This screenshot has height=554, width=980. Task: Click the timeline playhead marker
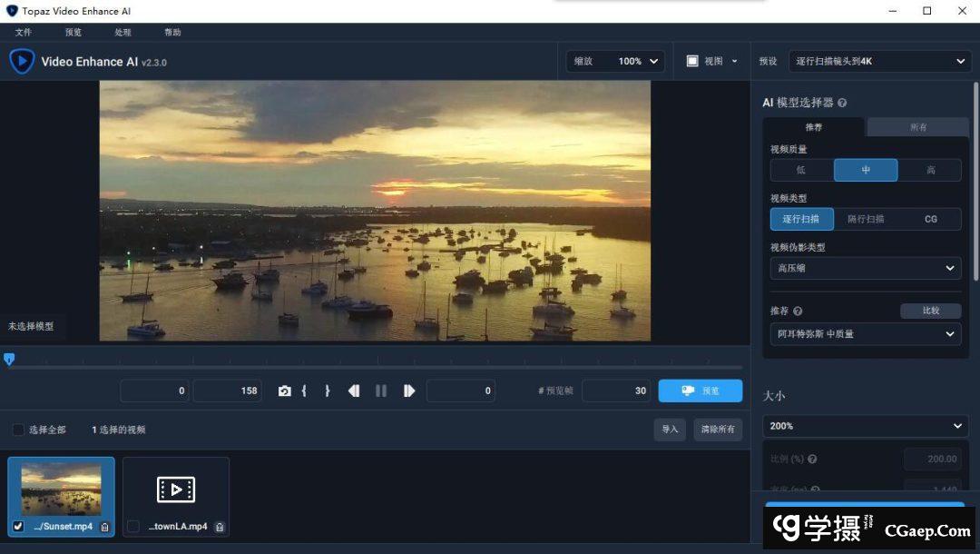click(x=9, y=360)
